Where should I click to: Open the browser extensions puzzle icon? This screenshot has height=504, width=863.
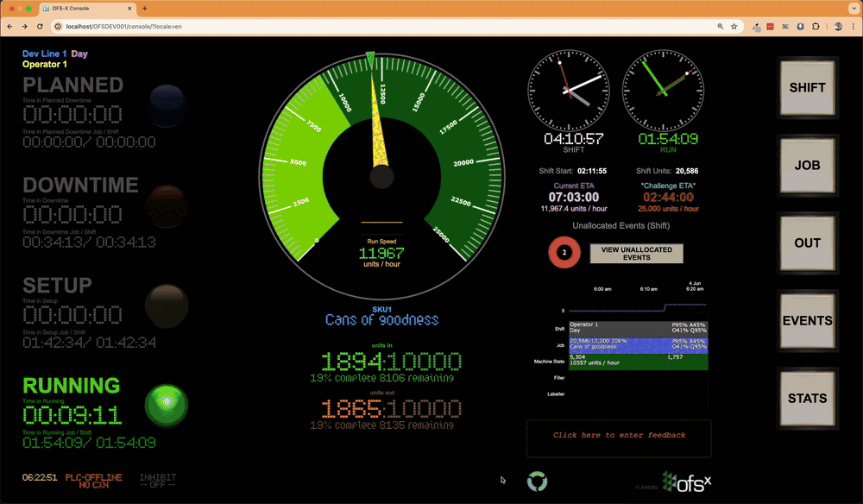(816, 27)
